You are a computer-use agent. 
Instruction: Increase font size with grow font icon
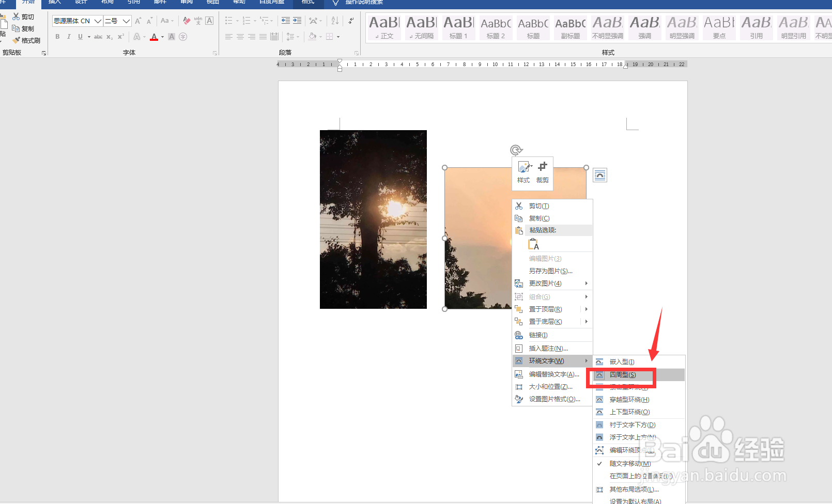(138, 21)
